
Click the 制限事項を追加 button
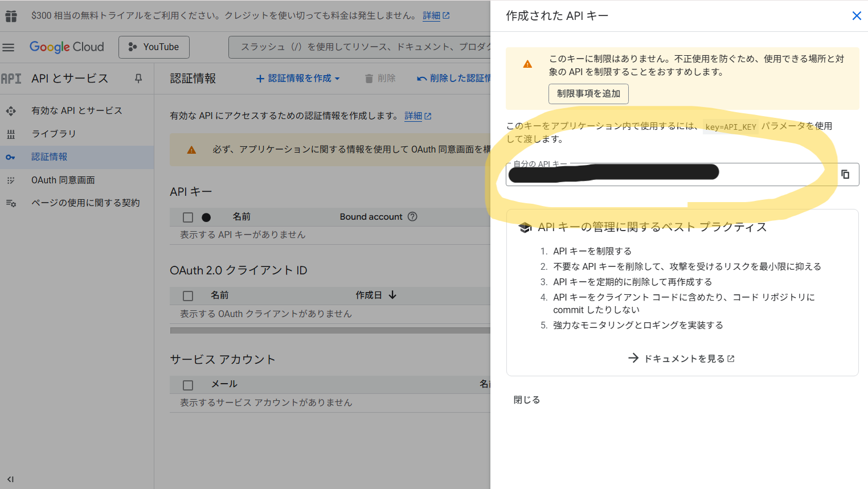click(588, 94)
